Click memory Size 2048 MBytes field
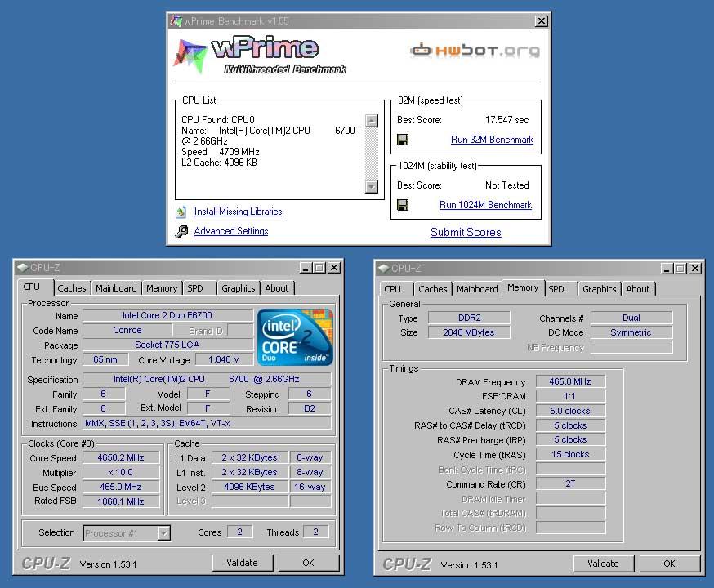The image size is (714, 588). coord(469,332)
